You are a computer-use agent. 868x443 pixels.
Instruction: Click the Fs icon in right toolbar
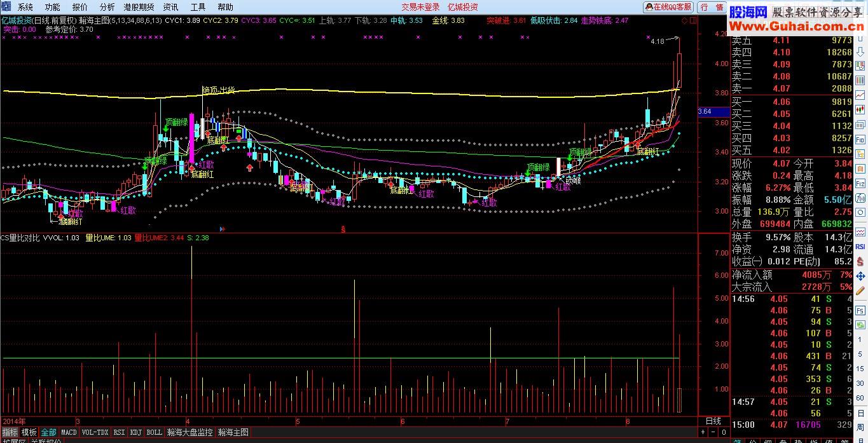860,311
